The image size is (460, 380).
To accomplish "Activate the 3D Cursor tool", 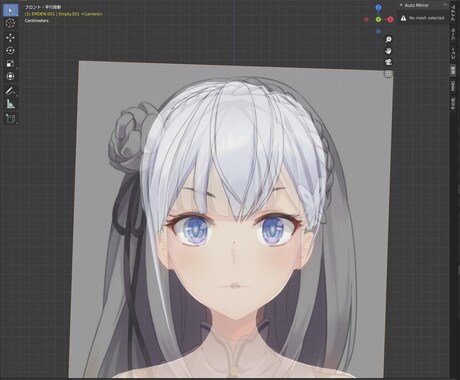I will click(x=10, y=23).
